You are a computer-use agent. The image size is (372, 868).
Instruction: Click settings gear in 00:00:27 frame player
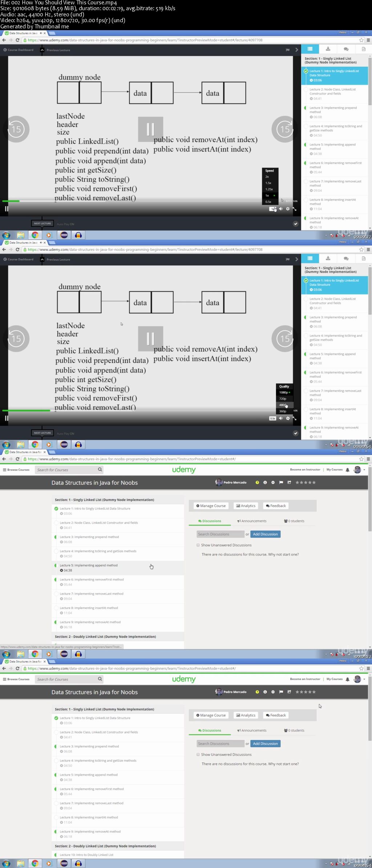[x=288, y=209]
